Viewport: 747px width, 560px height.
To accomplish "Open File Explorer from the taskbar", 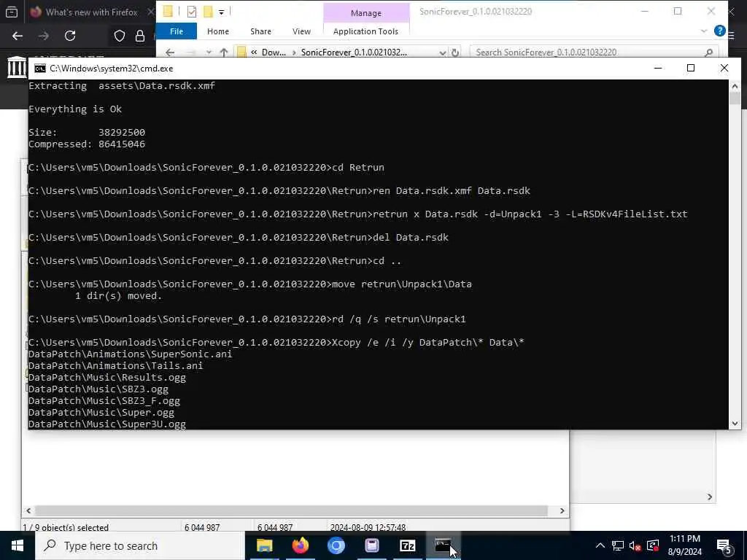I will pos(264,545).
